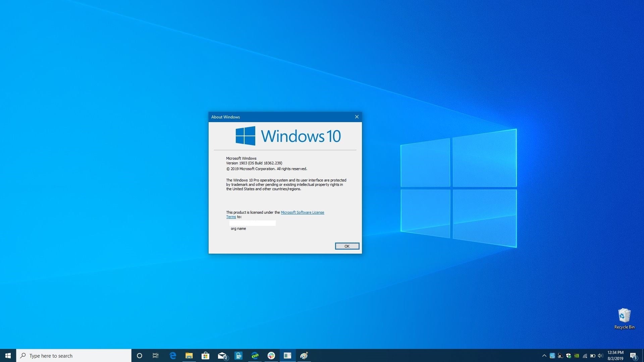Select the Recycle Bin desktop icon
The width and height of the screenshot is (644, 362).
tap(624, 319)
